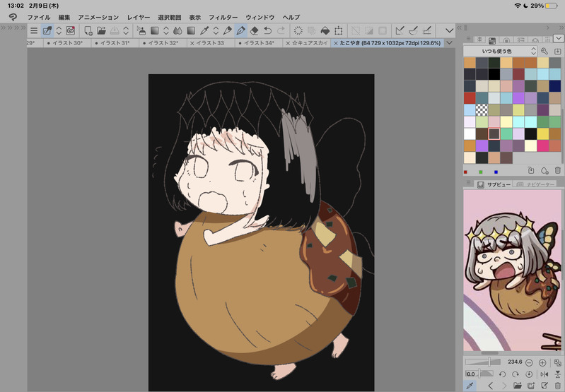Expand stepper arrows after eyedropper tool

pyautogui.click(x=216, y=30)
